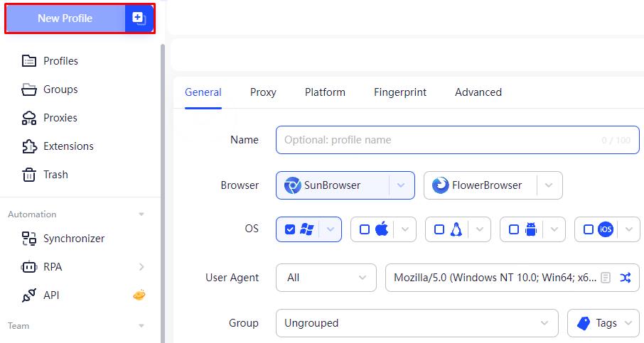Check the macOS Apple checkbox

(x=365, y=229)
